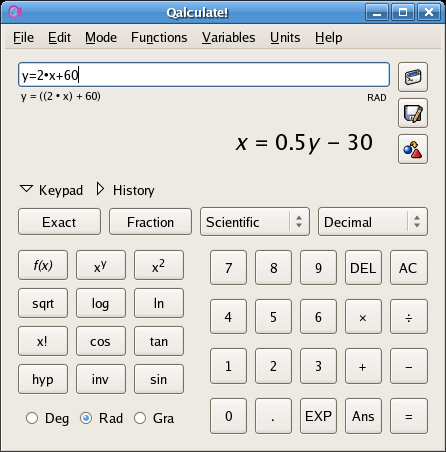Click the sin button

point(159,379)
